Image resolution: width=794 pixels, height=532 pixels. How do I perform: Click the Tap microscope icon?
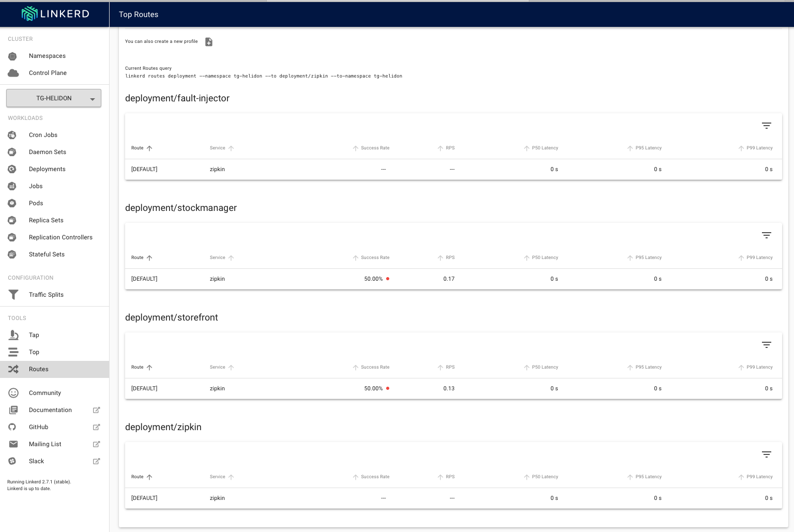pyautogui.click(x=13, y=335)
